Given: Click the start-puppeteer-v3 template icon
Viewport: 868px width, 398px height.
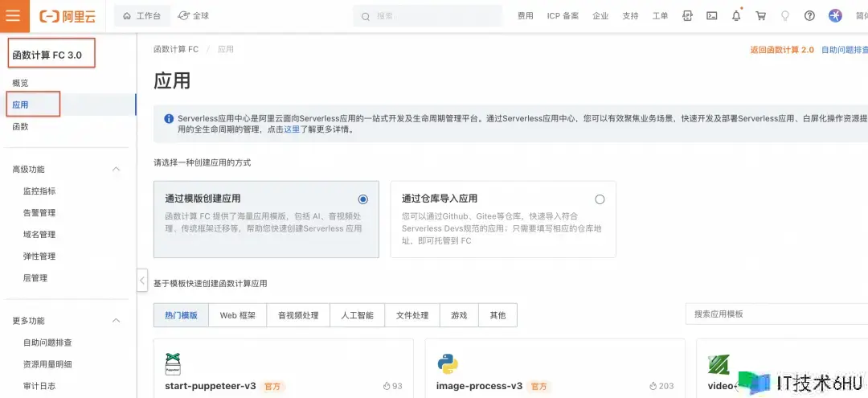Looking at the screenshot, I should tap(173, 364).
